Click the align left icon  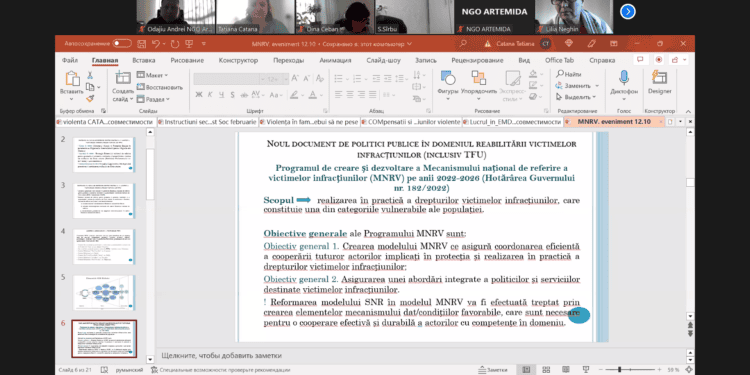coord(338,94)
